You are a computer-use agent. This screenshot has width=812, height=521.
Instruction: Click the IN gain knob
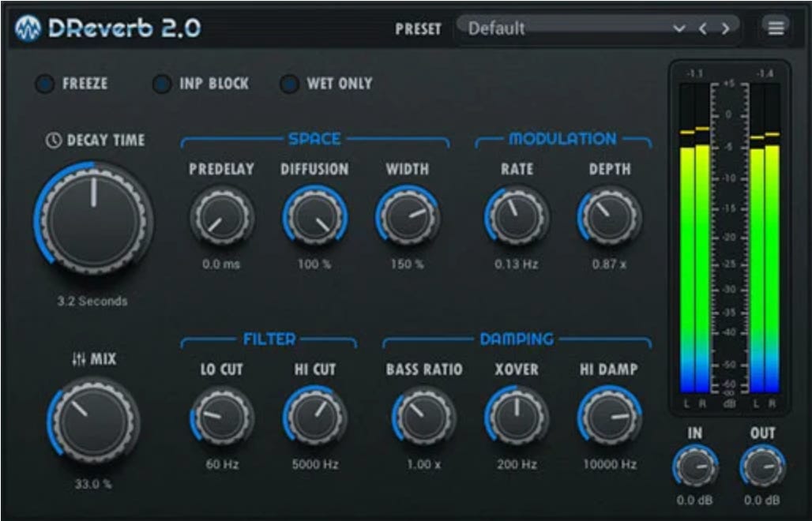point(695,467)
